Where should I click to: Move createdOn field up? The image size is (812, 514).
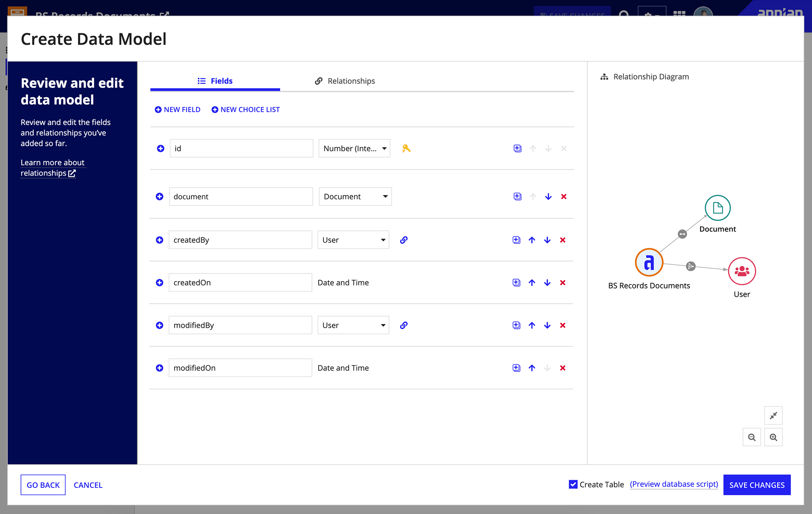[532, 283]
